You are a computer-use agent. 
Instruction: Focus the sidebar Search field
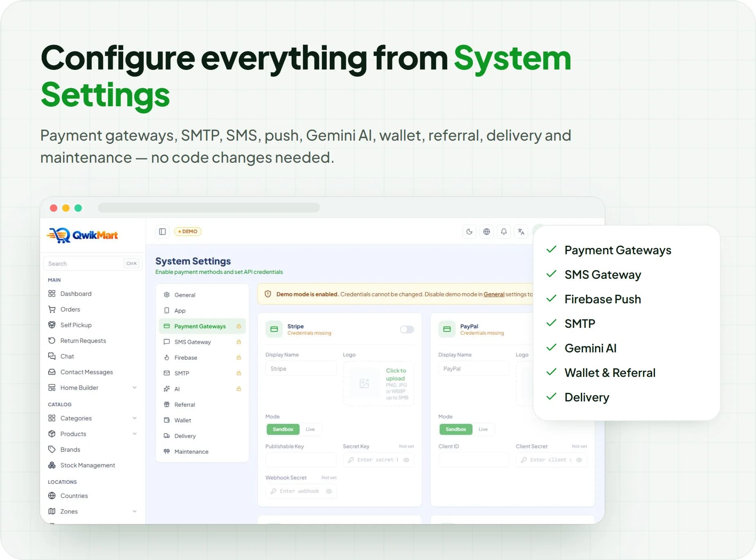click(x=92, y=264)
